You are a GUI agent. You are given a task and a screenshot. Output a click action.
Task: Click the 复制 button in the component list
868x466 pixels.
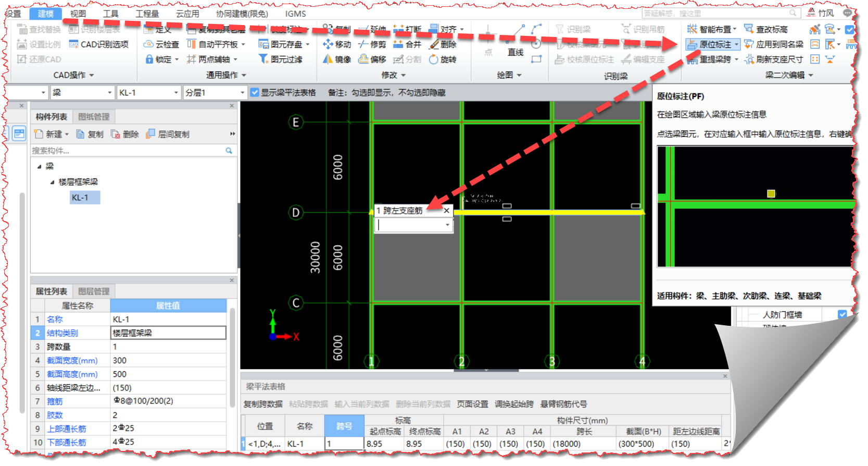point(90,134)
